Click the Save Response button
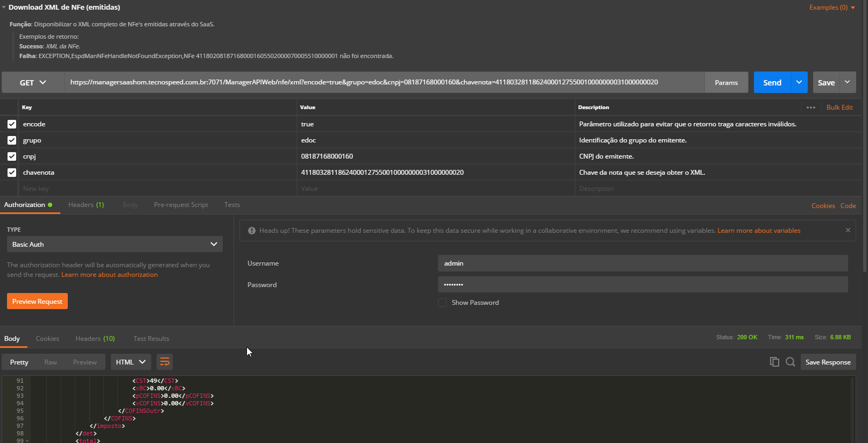 pos(828,362)
